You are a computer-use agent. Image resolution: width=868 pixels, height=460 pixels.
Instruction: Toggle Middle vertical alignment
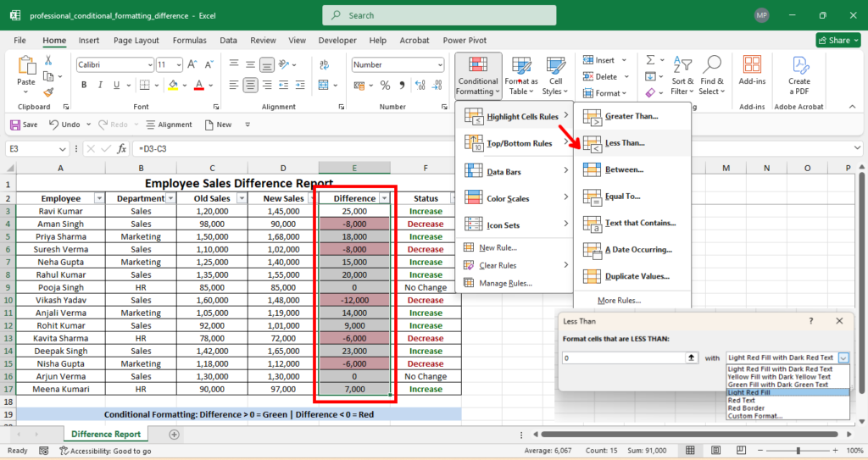tap(250, 64)
